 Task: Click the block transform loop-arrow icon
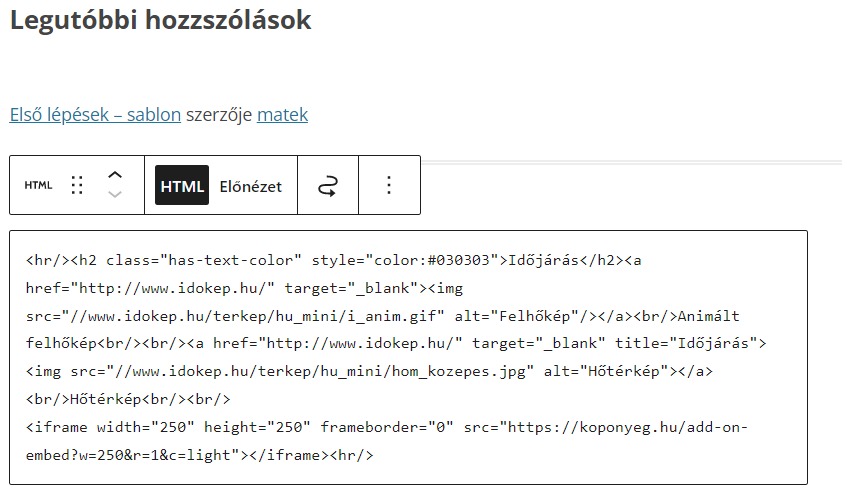327,186
